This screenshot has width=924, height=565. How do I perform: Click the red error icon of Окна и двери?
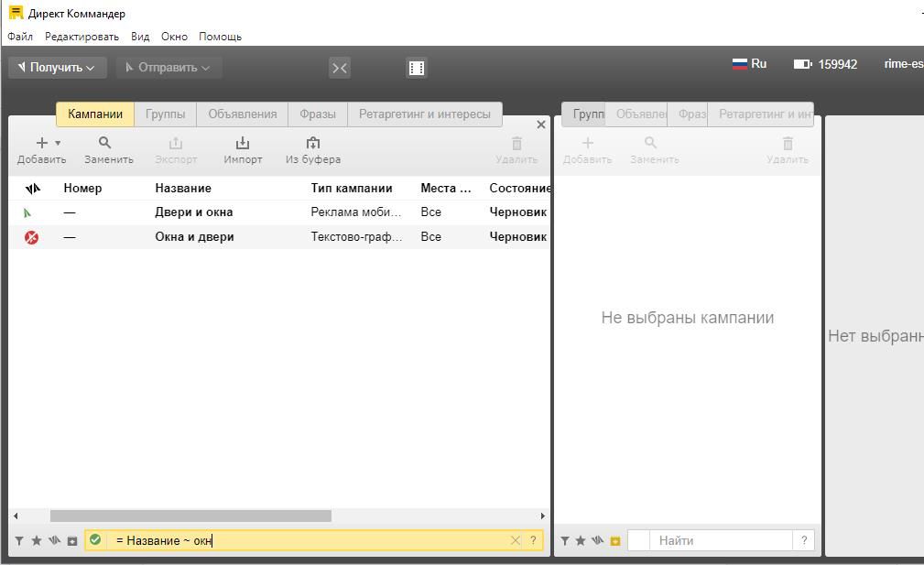point(31,237)
